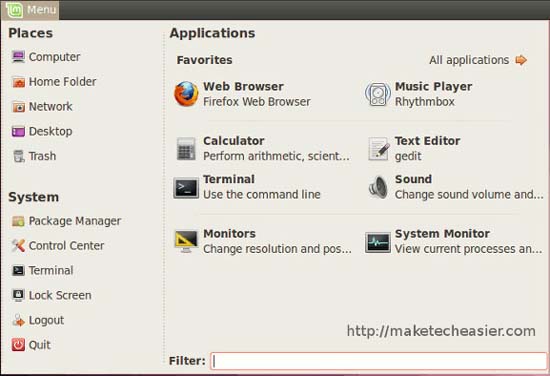The height and width of the screenshot is (376, 550).
Task: Click the red Quit power icon
Action: tap(18, 344)
